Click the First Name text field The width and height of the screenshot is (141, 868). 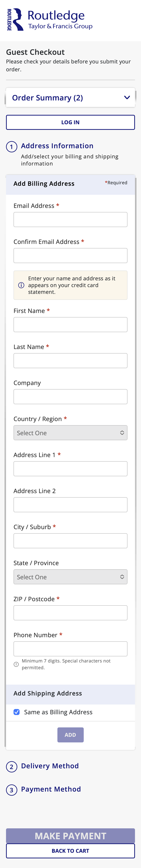[70, 324]
